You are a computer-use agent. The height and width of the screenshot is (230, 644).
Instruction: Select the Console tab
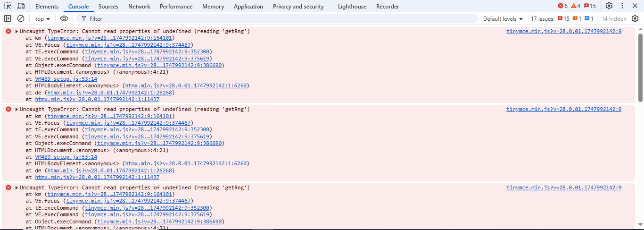pyautogui.click(x=78, y=7)
